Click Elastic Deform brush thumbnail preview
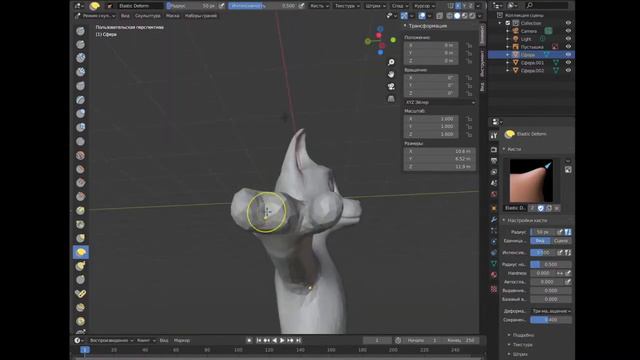The width and height of the screenshot is (640, 360). tap(531, 180)
